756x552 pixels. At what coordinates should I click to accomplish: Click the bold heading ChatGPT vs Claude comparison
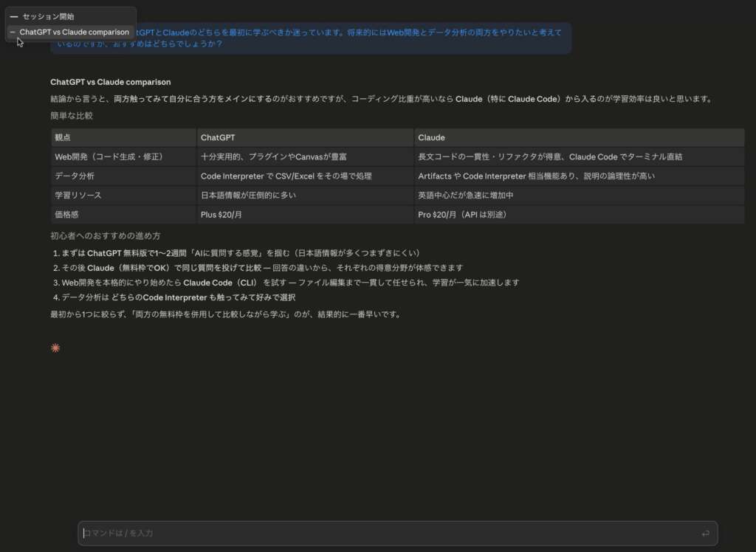tap(111, 82)
